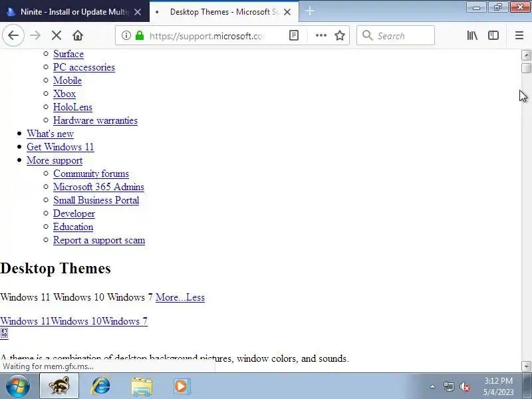This screenshot has width=532, height=399.
Task: Click the forward navigation arrow
Action: 35,35
